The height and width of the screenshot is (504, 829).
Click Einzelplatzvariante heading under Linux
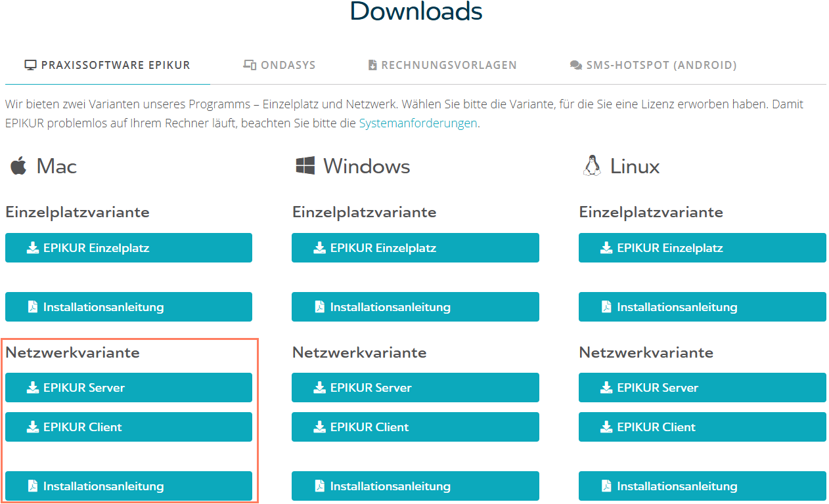point(651,212)
